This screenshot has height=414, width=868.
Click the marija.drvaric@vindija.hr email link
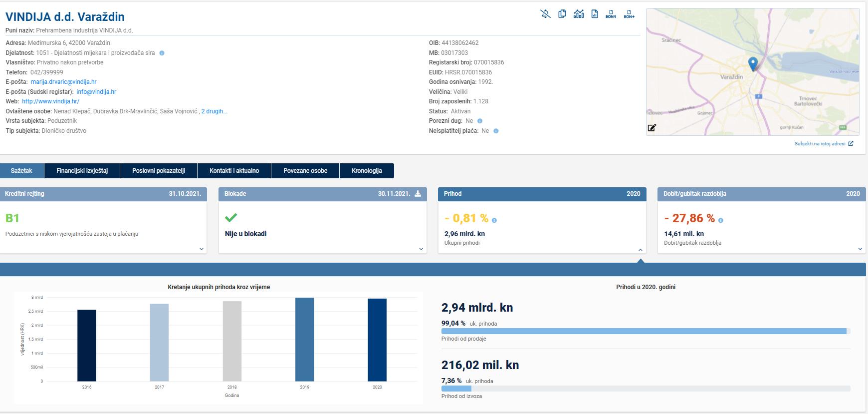pyautogui.click(x=63, y=82)
